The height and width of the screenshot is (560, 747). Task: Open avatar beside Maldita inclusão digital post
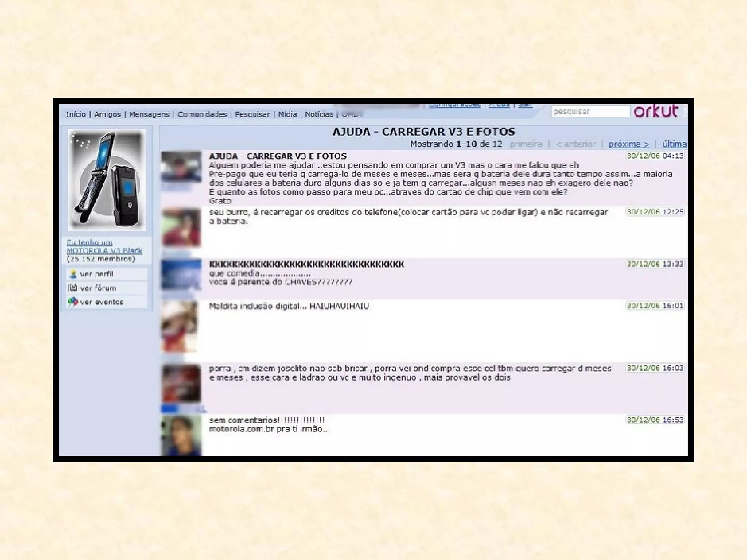click(179, 326)
